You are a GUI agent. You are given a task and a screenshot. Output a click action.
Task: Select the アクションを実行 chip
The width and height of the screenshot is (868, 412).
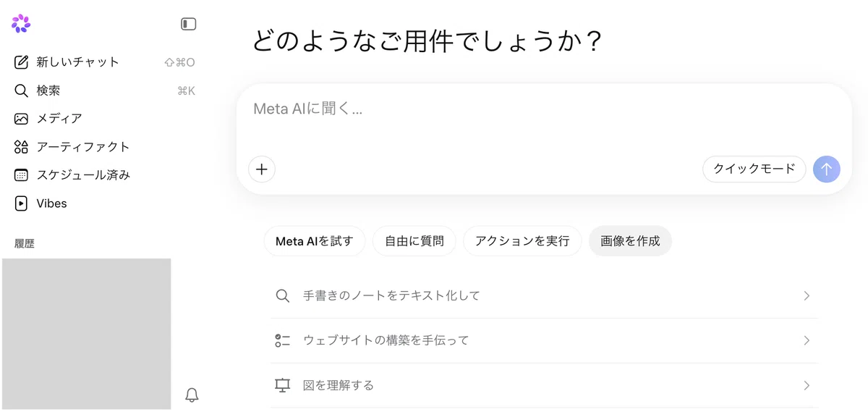pyautogui.click(x=522, y=241)
